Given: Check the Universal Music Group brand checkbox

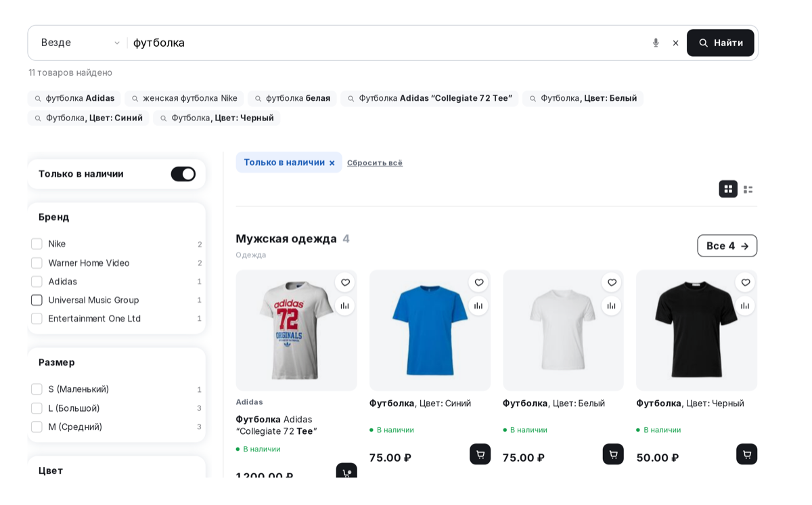Looking at the screenshot, I should (37, 300).
